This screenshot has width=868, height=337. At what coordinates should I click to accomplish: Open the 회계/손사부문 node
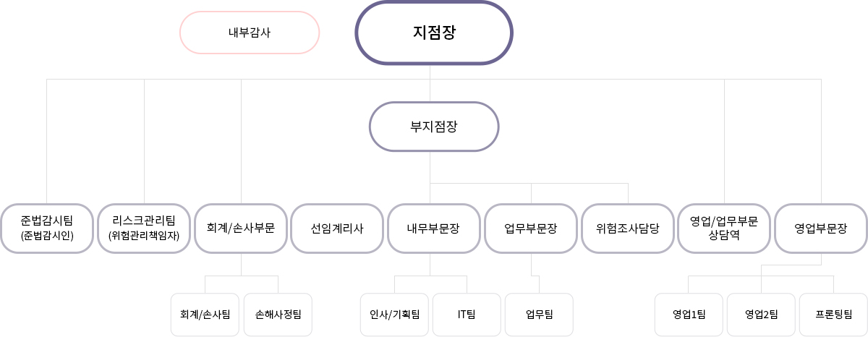pos(241,229)
